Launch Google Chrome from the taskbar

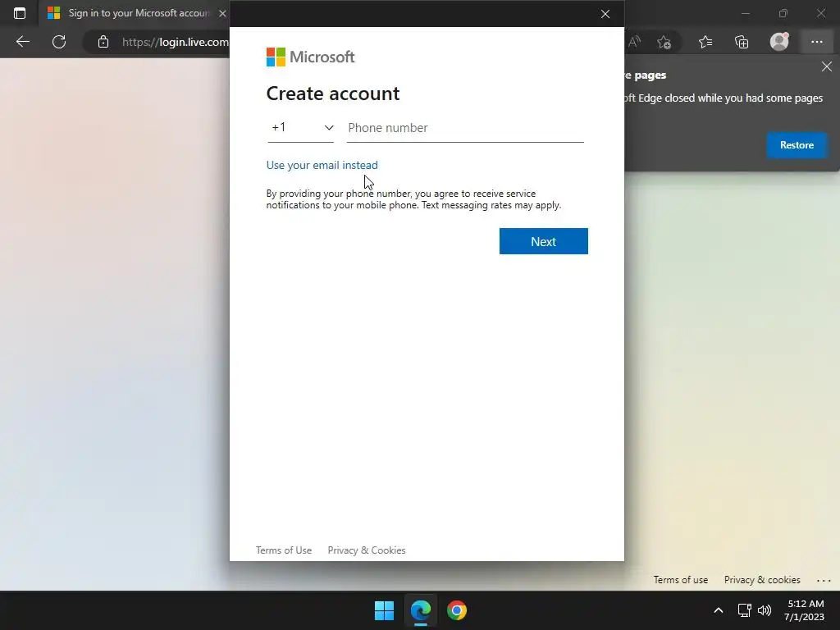[457, 610]
